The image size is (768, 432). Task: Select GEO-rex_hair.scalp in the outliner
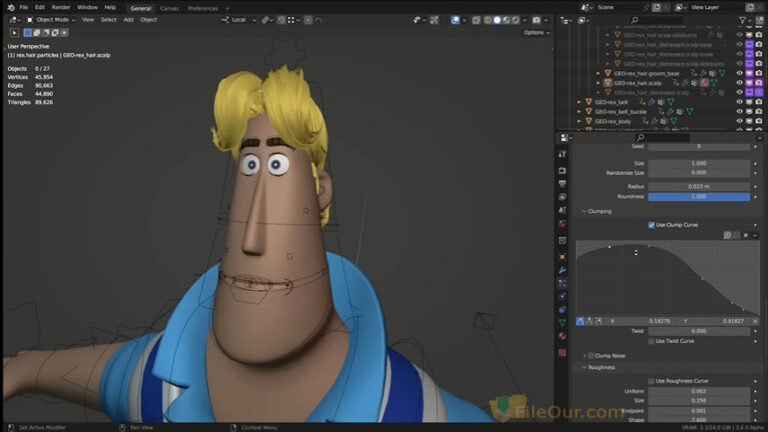pyautogui.click(x=638, y=83)
